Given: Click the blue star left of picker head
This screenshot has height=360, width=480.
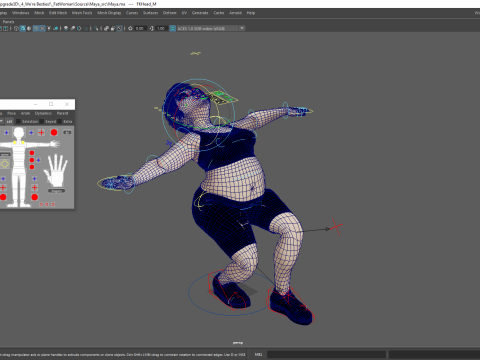Looking at the screenshot, I should [6, 133].
